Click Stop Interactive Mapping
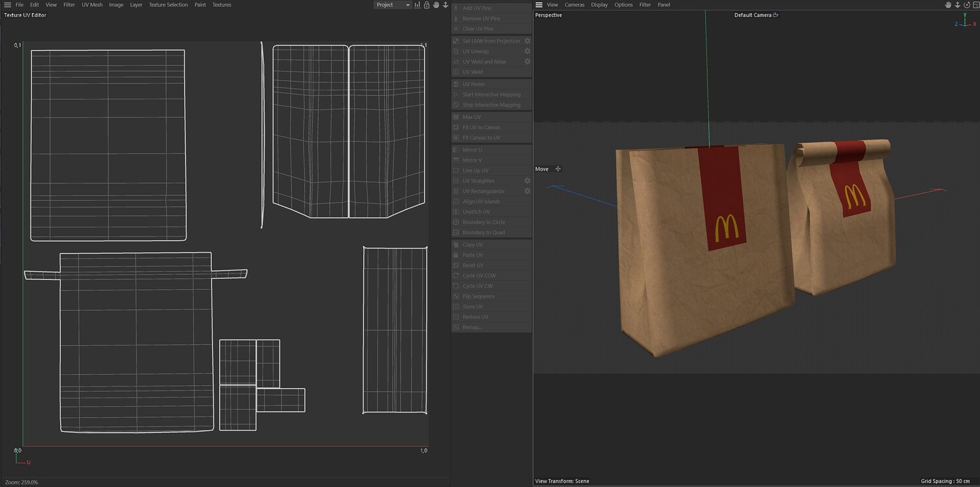 491,105
